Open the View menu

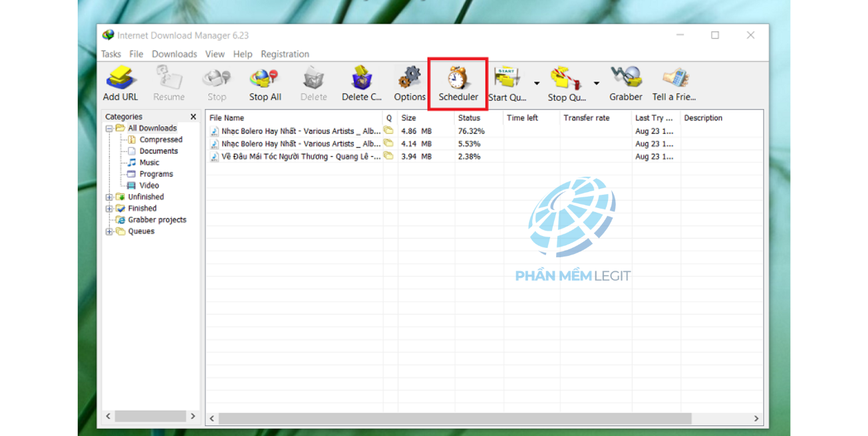(x=215, y=54)
